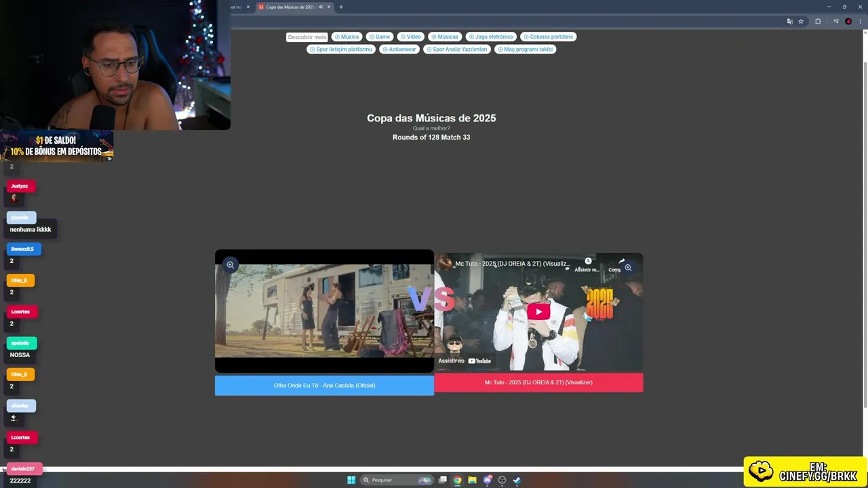Click the YouTube watch later clock icon

coord(588,261)
